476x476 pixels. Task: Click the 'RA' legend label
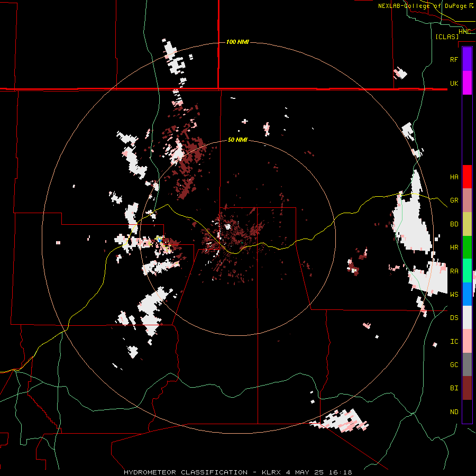click(454, 271)
